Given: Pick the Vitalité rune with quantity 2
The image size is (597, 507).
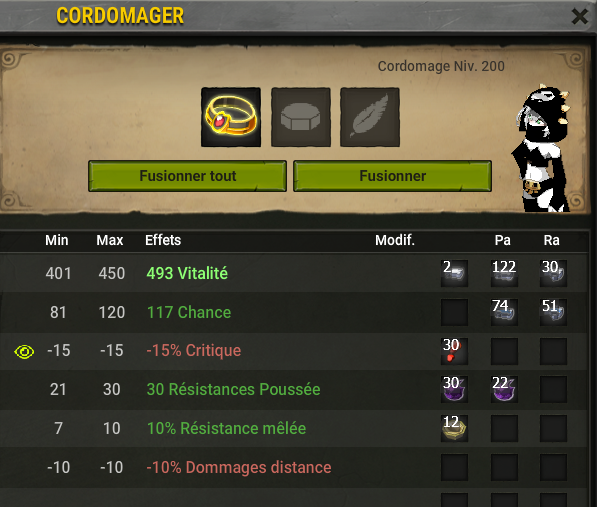Looking at the screenshot, I should click(x=454, y=273).
